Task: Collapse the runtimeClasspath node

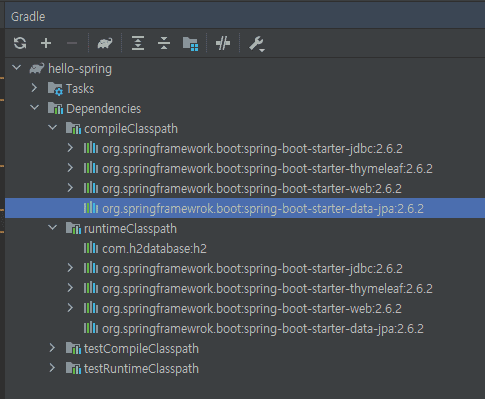Action: 53,228
